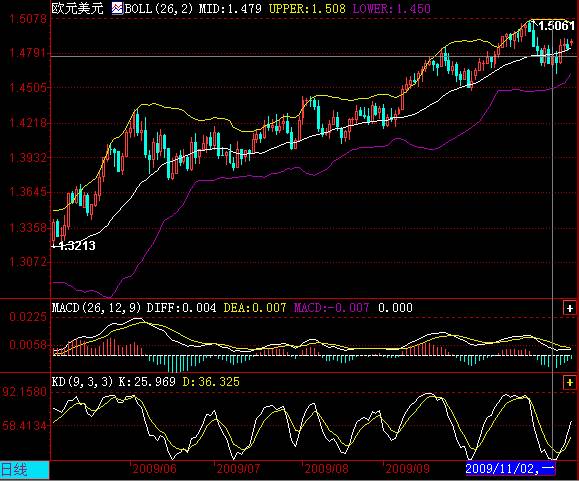
Task: Select the 2009/07 date marker
Action: 238,469
